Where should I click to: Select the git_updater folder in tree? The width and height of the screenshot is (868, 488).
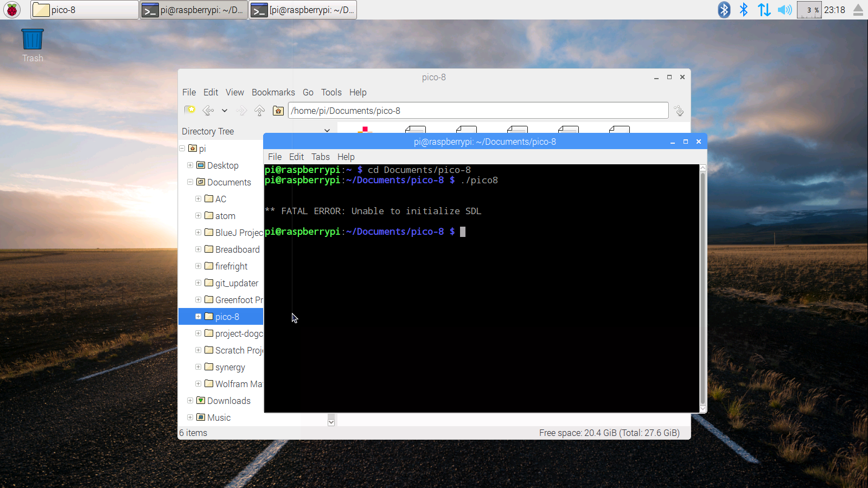point(232,283)
